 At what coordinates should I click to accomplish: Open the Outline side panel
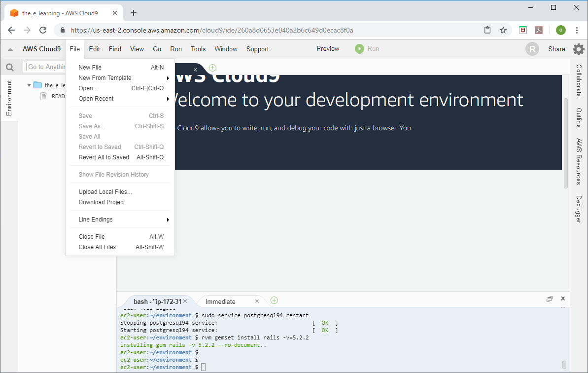[x=579, y=118]
